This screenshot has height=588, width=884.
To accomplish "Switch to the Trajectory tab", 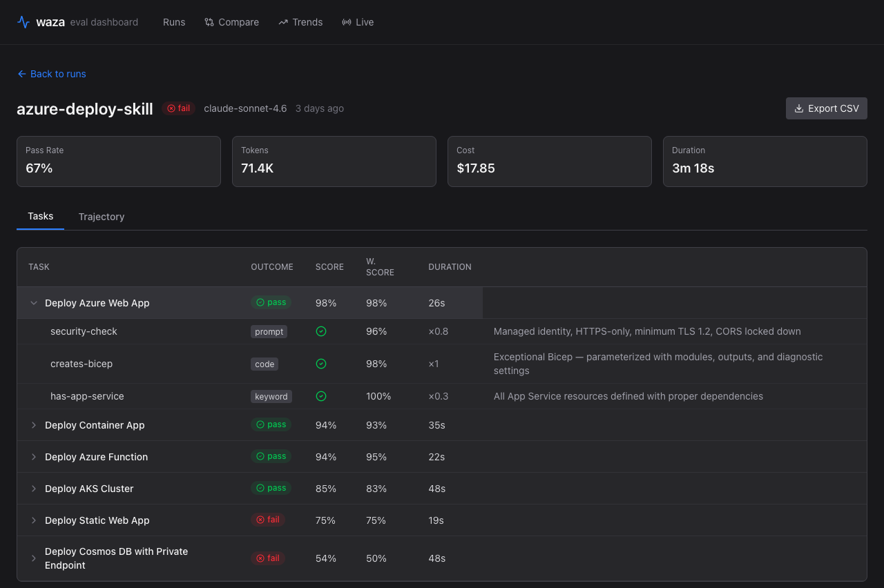I will (x=102, y=217).
